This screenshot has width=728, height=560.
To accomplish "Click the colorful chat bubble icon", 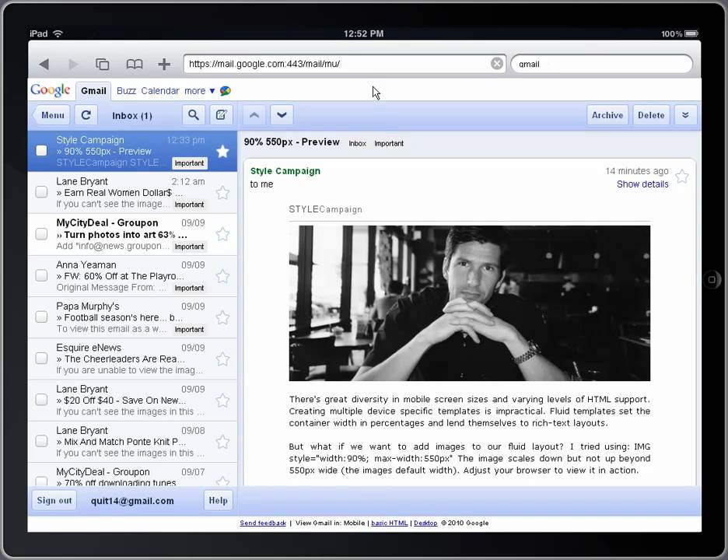I will pos(226,90).
